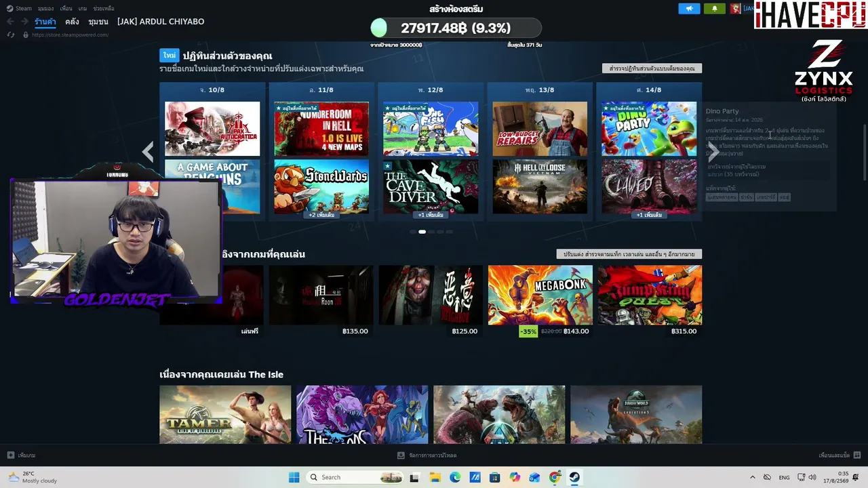Screen dimensions: 868x488
Task: Open the Jump King Quest capsule
Action: point(650,295)
